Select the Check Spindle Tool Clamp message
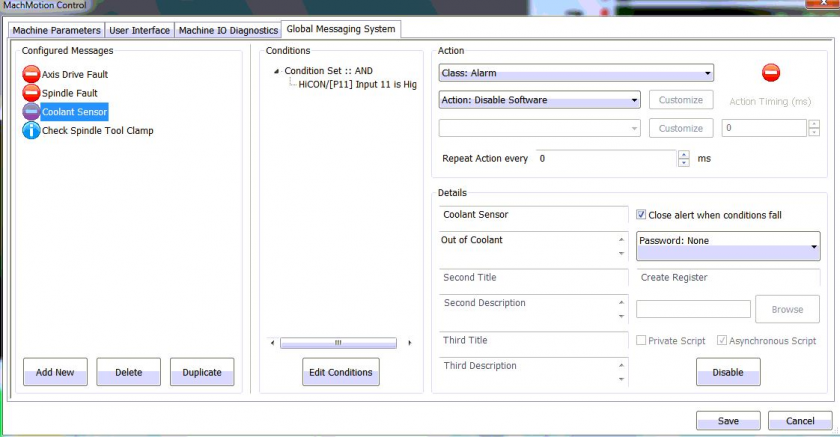 (98, 131)
